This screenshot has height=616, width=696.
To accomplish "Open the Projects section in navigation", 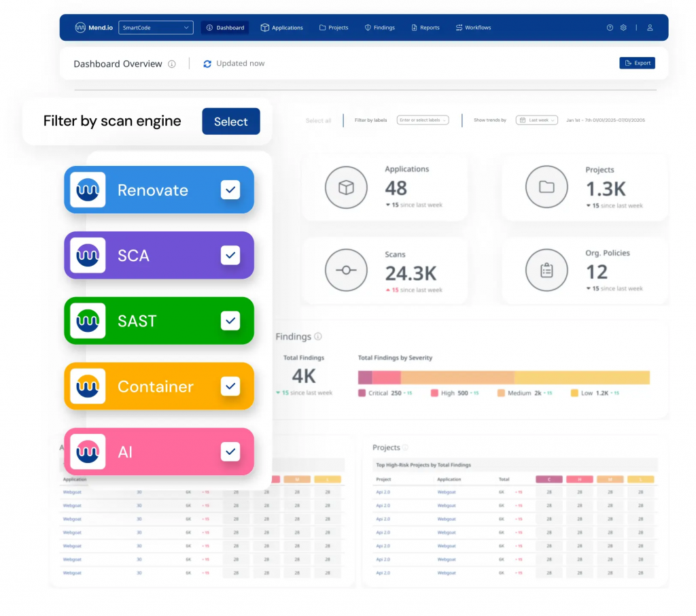I will pos(333,28).
